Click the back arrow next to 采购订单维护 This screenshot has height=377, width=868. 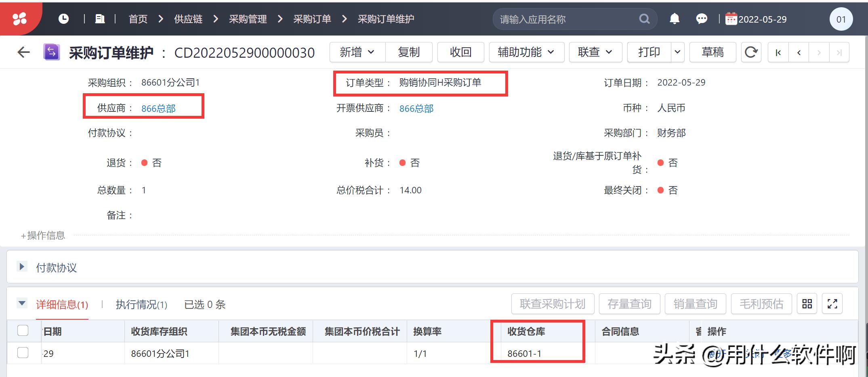[x=23, y=52]
